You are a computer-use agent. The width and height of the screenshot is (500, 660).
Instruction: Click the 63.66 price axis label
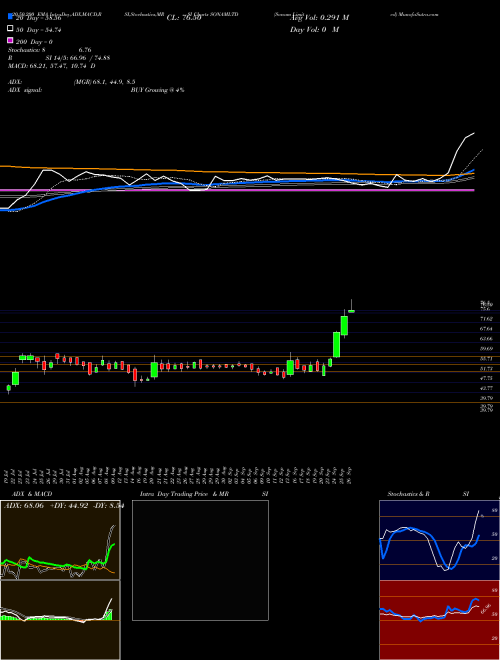point(486,338)
